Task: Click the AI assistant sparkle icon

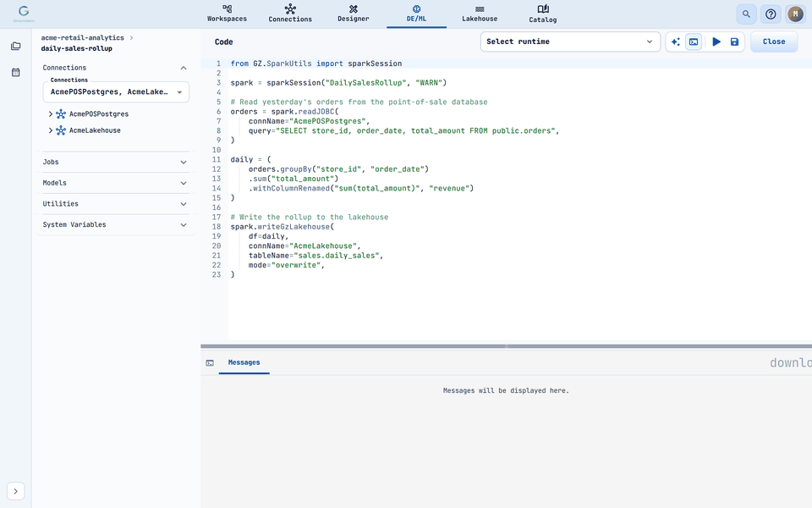Action: [x=675, y=41]
